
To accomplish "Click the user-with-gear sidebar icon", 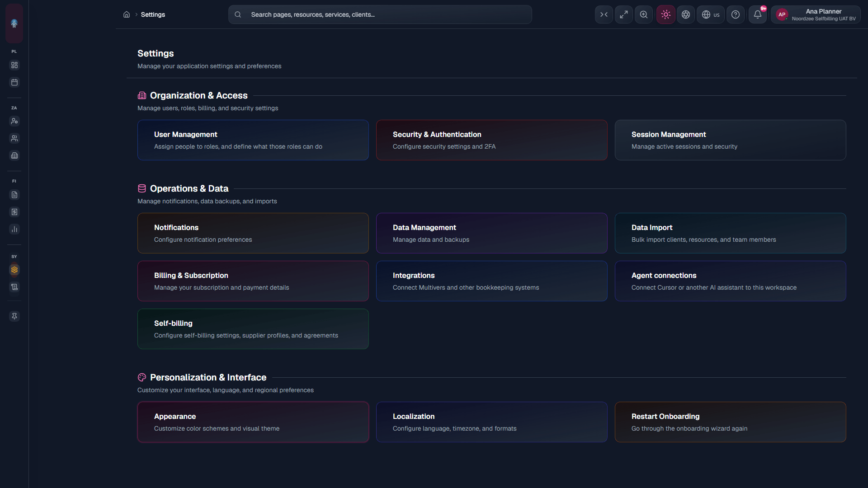I will click(14, 121).
